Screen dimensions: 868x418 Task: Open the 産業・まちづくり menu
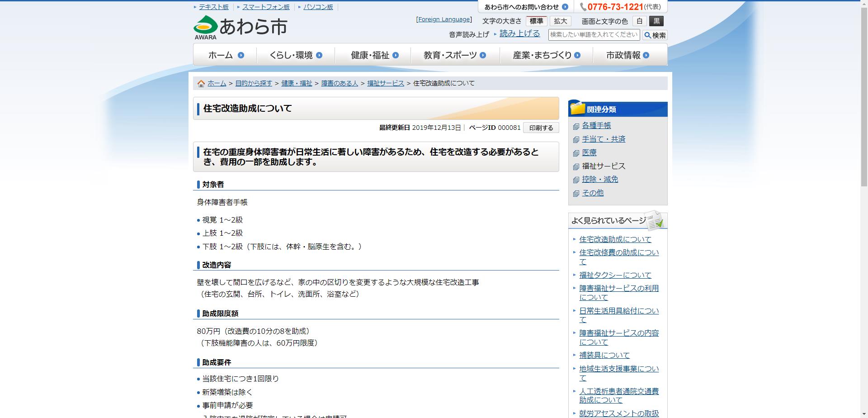tap(546, 55)
